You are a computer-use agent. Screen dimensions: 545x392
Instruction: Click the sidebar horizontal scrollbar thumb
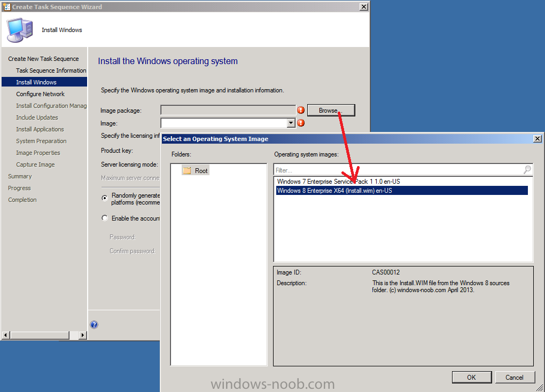pos(40,335)
